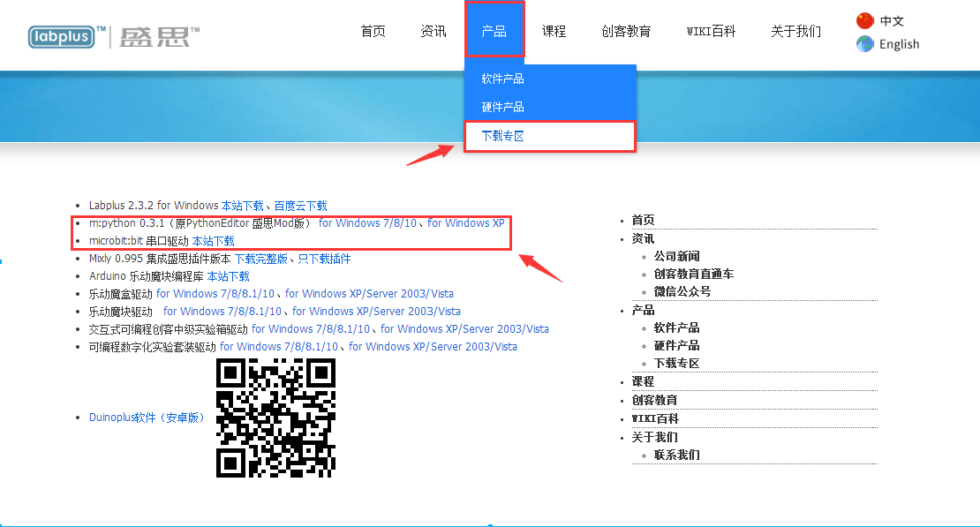Click Mixly 下载完整版 link
This screenshot has width=980, height=527.
[x=261, y=259]
